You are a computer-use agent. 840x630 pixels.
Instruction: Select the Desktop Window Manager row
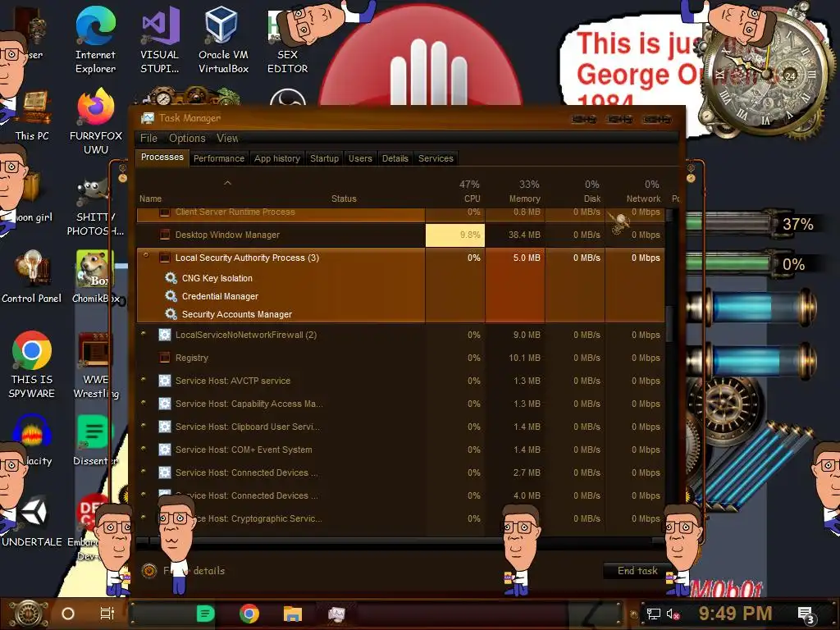[x=400, y=235]
